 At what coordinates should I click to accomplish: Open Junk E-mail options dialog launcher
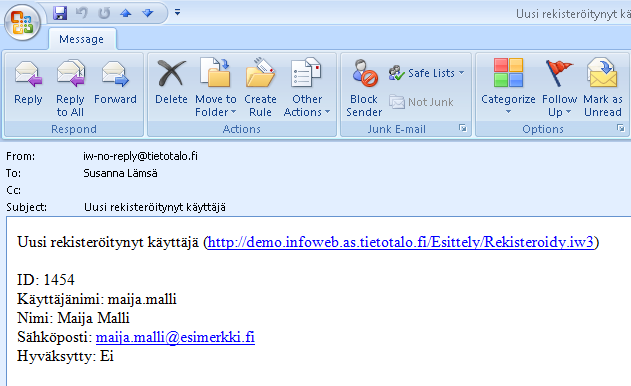click(463, 128)
